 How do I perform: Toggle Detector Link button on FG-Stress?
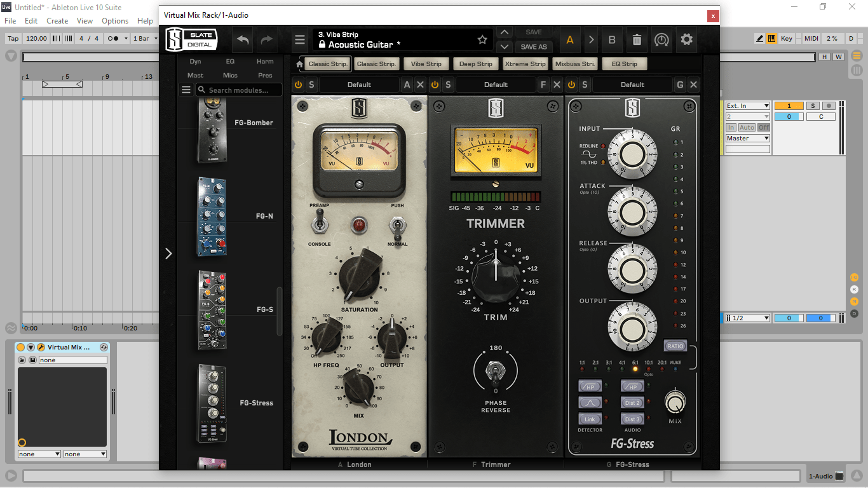[590, 419]
